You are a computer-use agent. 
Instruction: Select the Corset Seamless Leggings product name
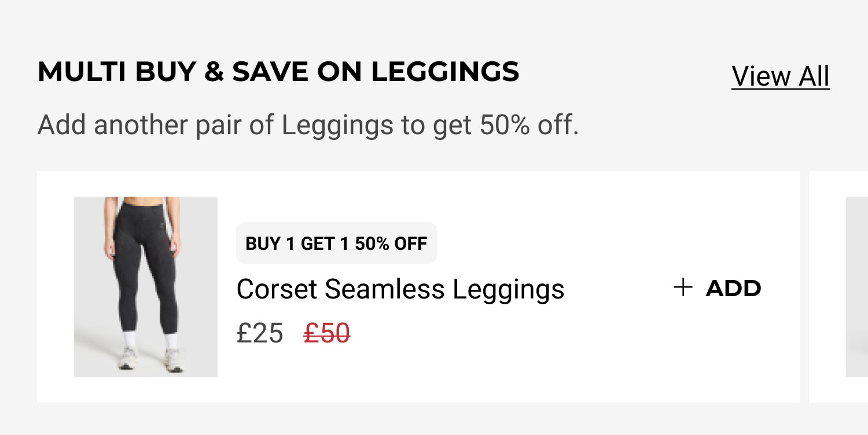click(x=400, y=289)
